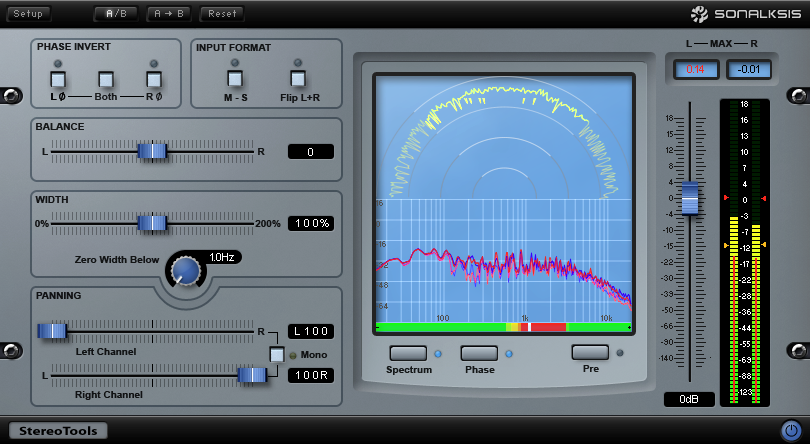Click the blue power bypass icon
The height and width of the screenshot is (444, 810).
pos(790,430)
